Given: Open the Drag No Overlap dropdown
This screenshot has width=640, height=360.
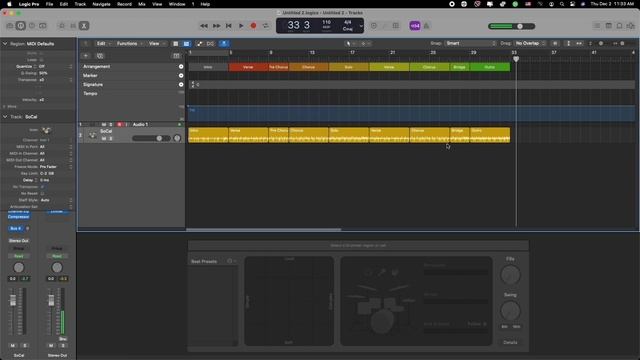Looking at the screenshot, I should pos(529,43).
